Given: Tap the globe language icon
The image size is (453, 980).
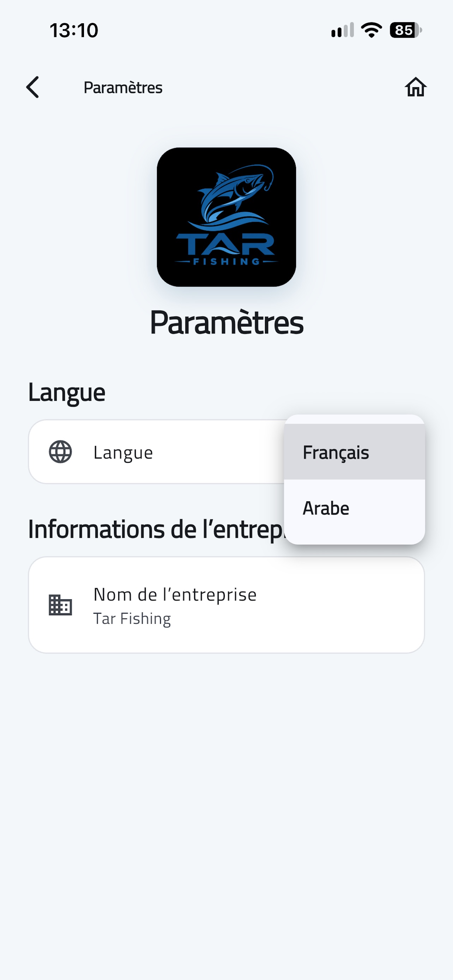Looking at the screenshot, I should 60,452.
